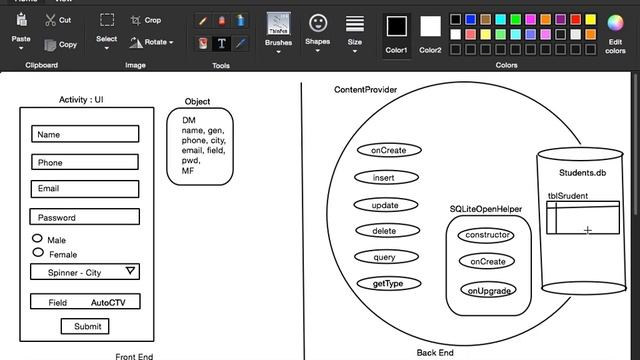Click the "Back End" canvas label
This screenshot has width=640, height=360.
point(435,353)
